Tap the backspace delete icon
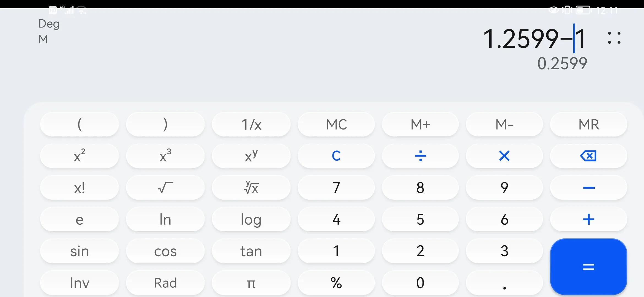 point(588,156)
